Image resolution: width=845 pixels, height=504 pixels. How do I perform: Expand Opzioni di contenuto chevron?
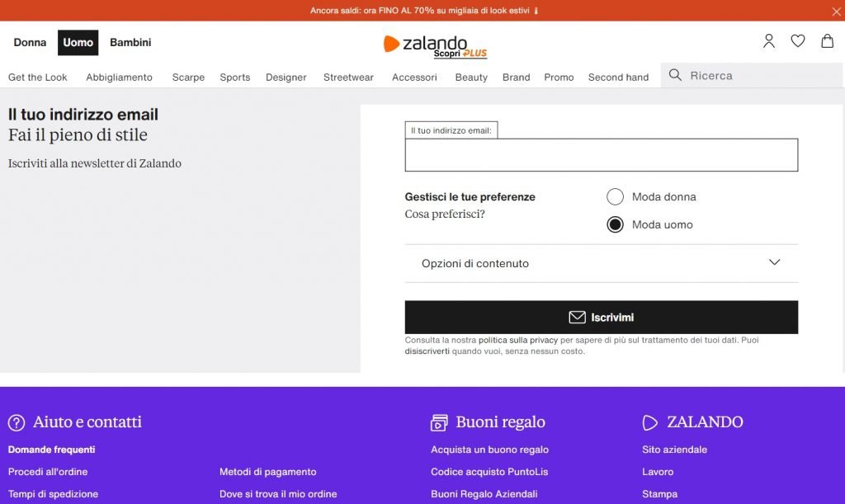[x=774, y=263]
